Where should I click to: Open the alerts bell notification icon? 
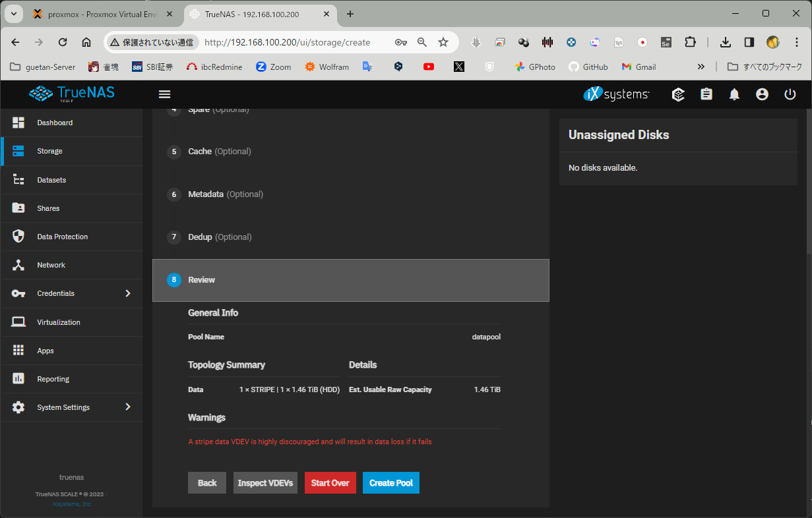[734, 94]
